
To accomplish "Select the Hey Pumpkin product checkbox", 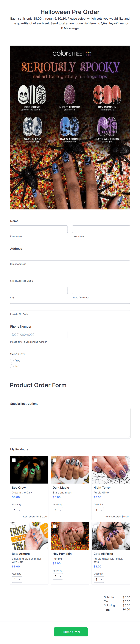I will [x=54, y=526].
